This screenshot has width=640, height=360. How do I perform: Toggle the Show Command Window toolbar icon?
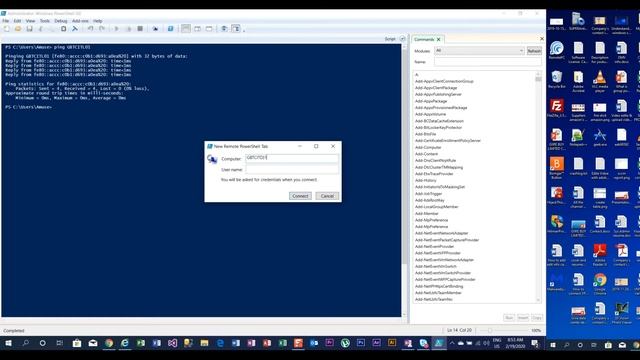224,29
